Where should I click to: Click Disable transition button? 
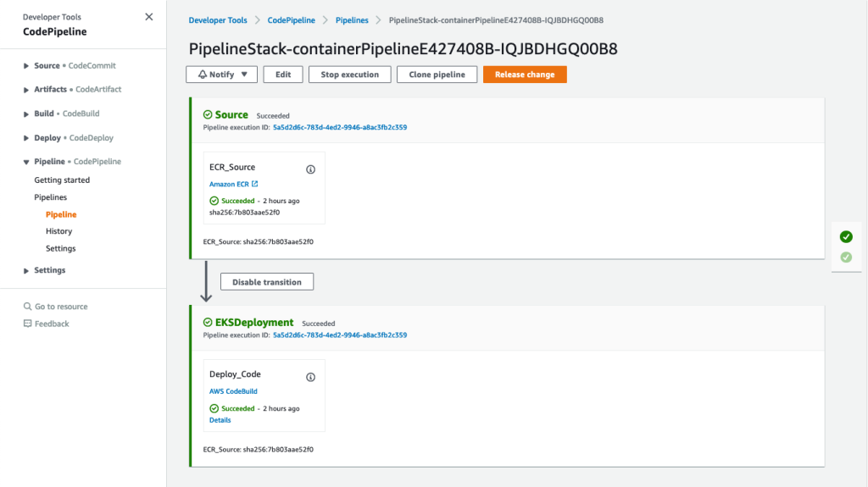267,282
